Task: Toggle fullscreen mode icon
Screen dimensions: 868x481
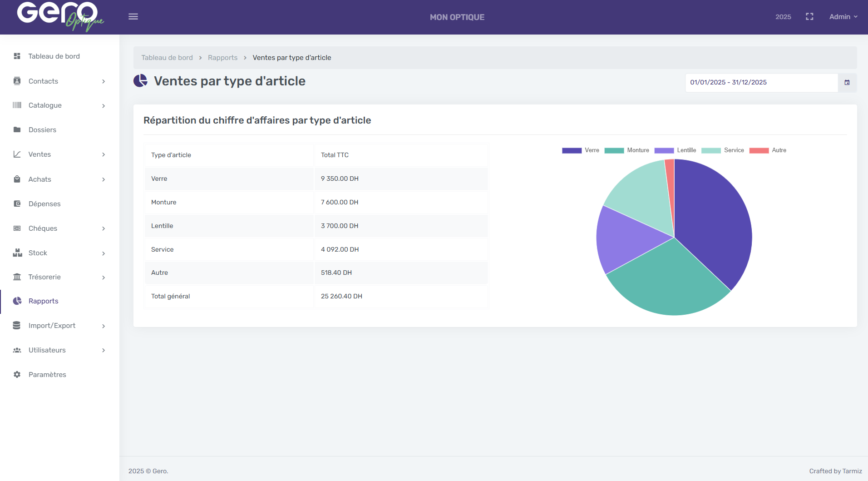Action: [x=809, y=17]
